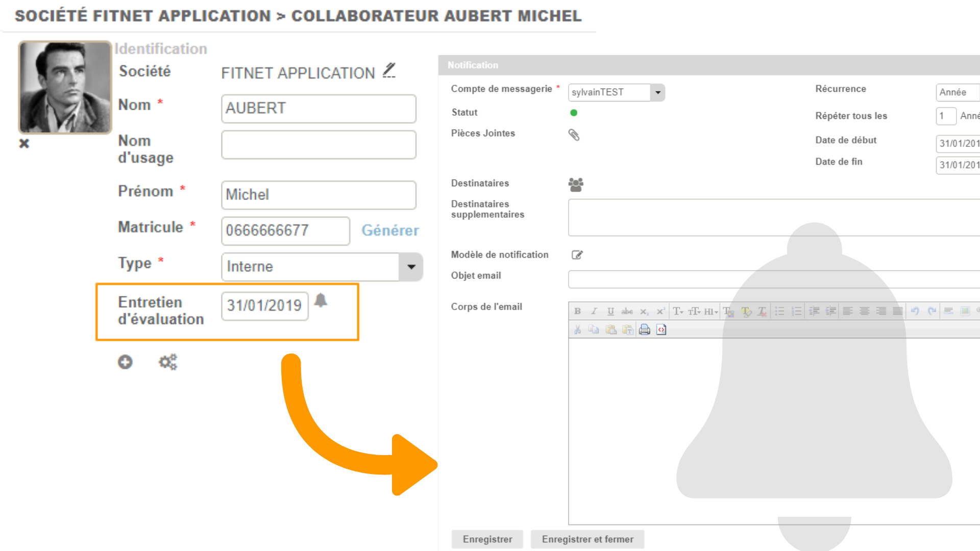
Task: Click the Générer link next to Matricule
Action: coord(390,231)
